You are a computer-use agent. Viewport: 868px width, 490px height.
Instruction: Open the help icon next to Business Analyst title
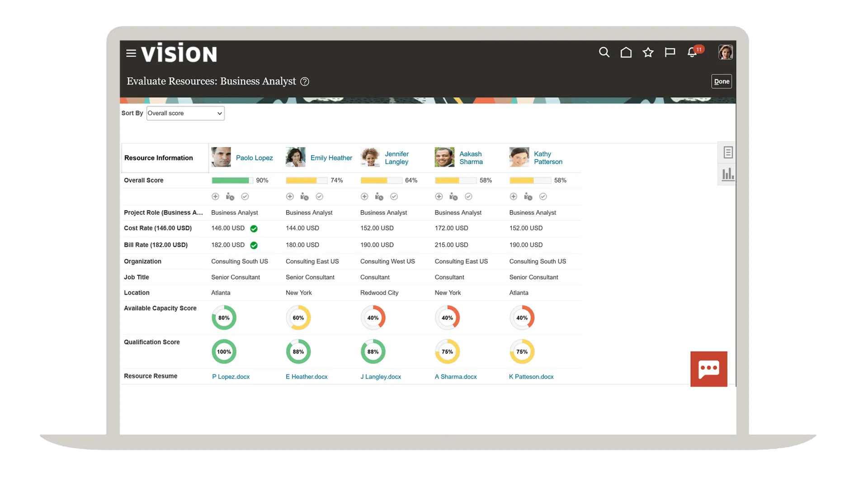(x=305, y=81)
